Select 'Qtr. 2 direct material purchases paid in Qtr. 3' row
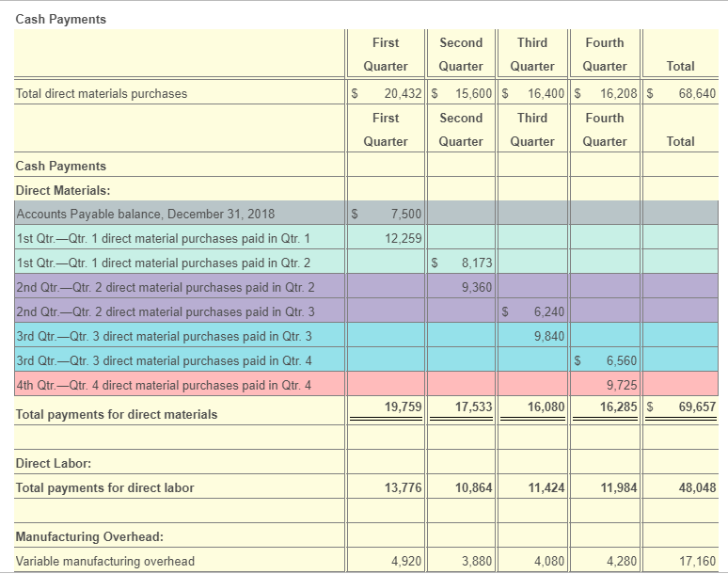This screenshot has height=574, width=728. click(366, 311)
